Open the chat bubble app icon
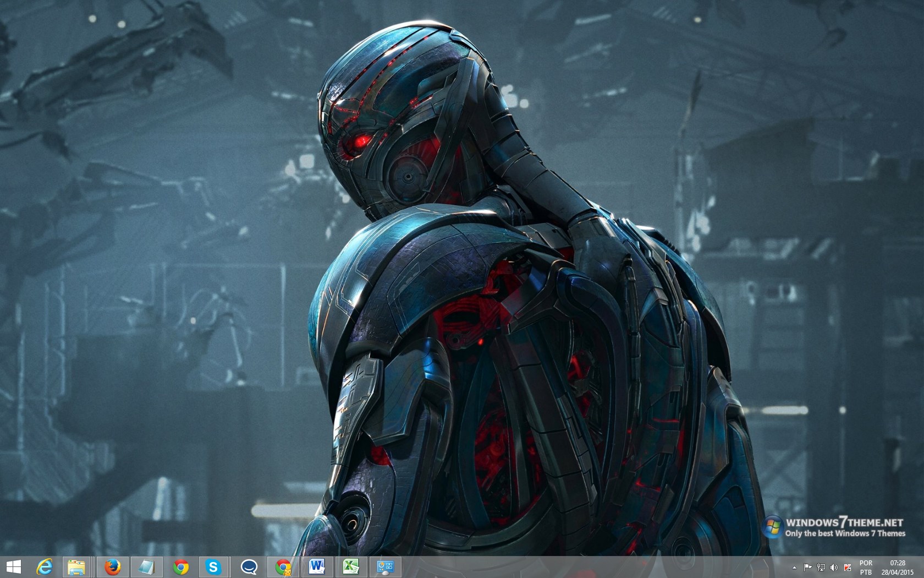Image resolution: width=924 pixels, height=578 pixels. [249, 567]
